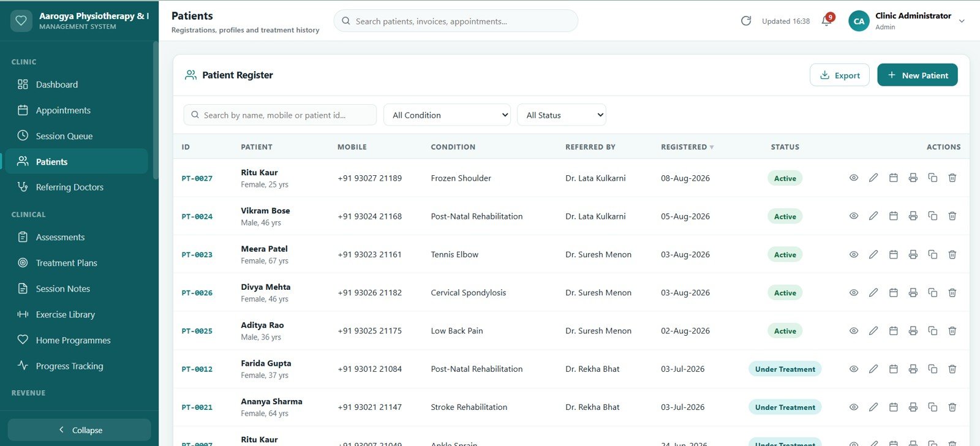View details of Vikram Bose

tap(854, 216)
